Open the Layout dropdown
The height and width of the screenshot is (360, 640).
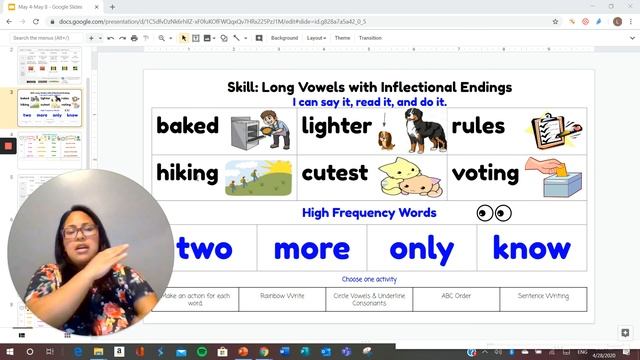316,38
